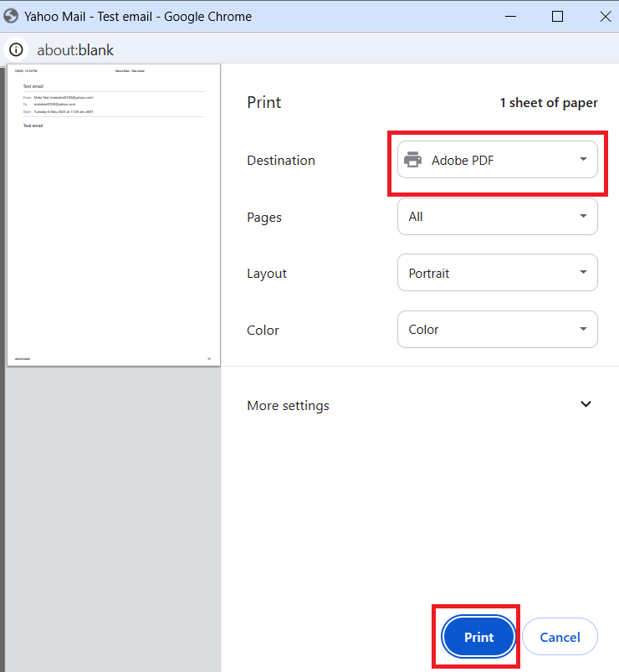Close the Chrome print window

(x=606, y=16)
